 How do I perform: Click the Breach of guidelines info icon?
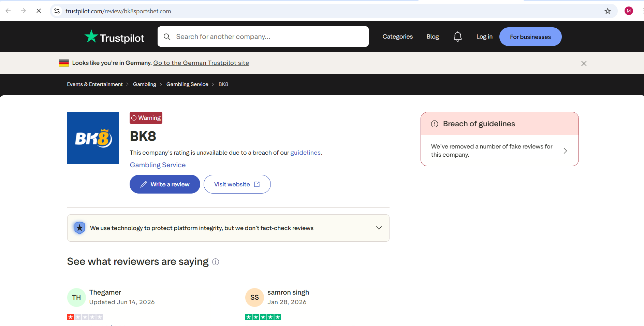pos(435,124)
